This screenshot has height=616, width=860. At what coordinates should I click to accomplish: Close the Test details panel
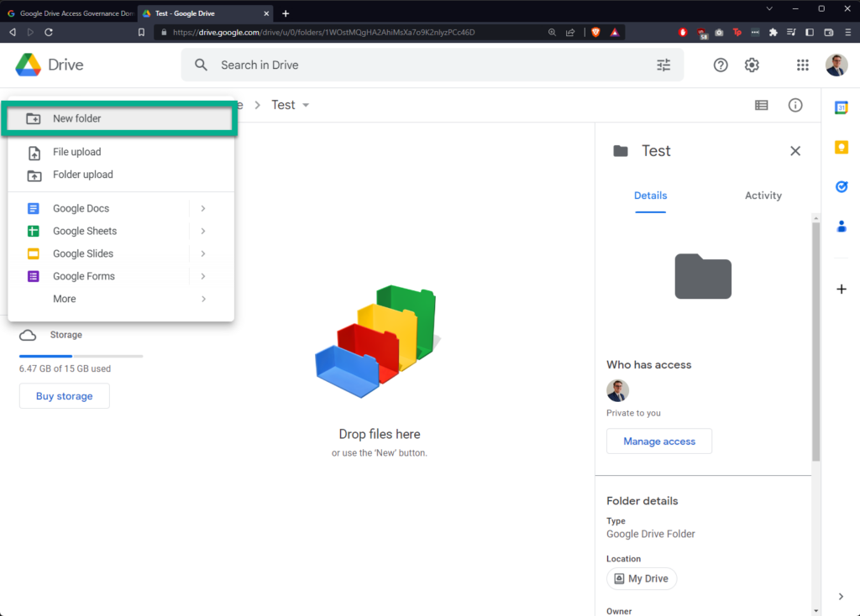tap(795, 151)
